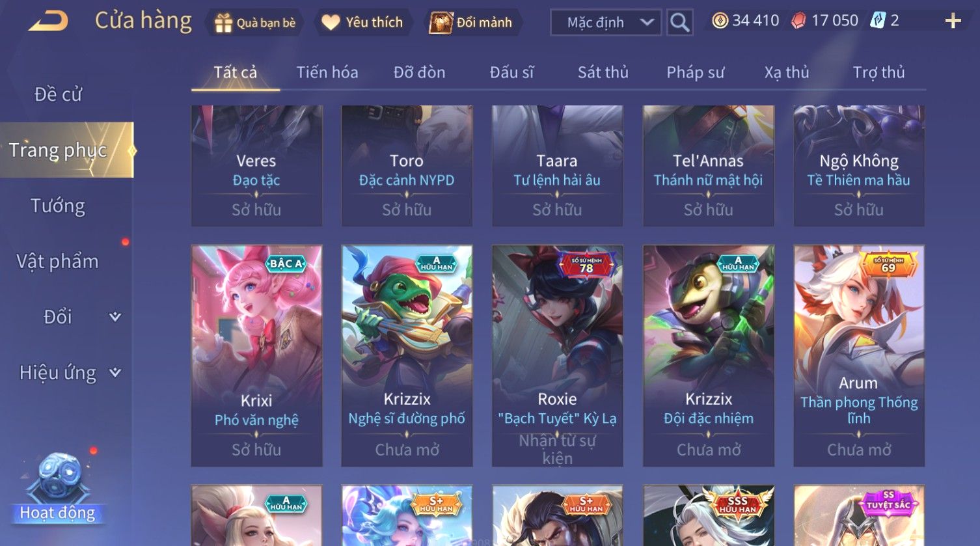Click the gold coin balance icon

tap(720, 21)
